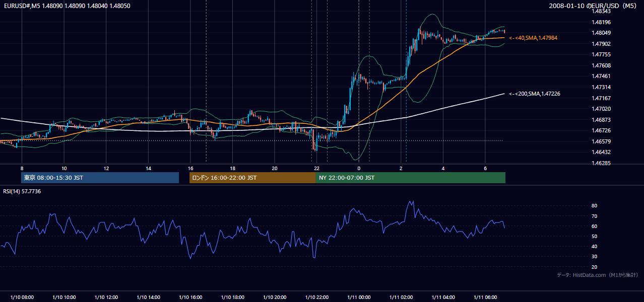Click the 1/10 08:00 time label

tap(22, 297)
